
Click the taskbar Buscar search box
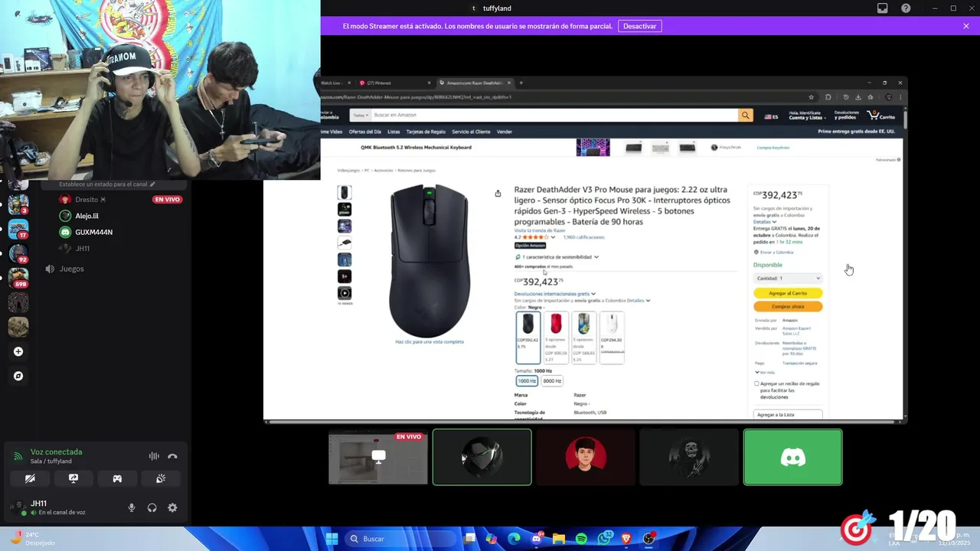400,539
